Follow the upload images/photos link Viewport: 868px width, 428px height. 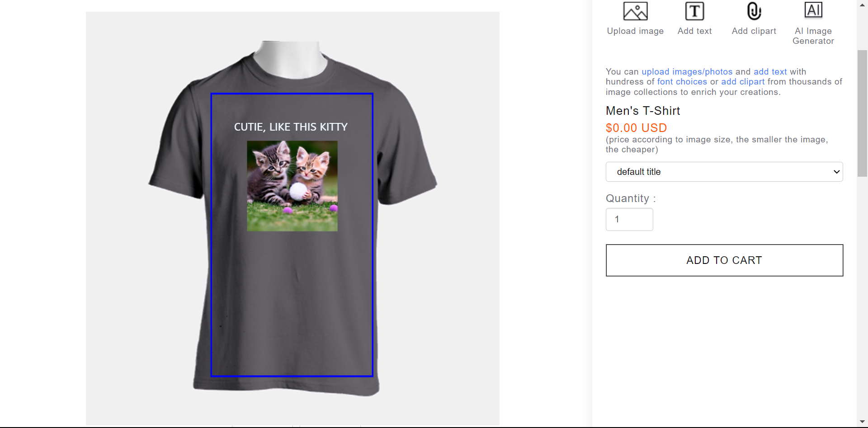point(687,71)
